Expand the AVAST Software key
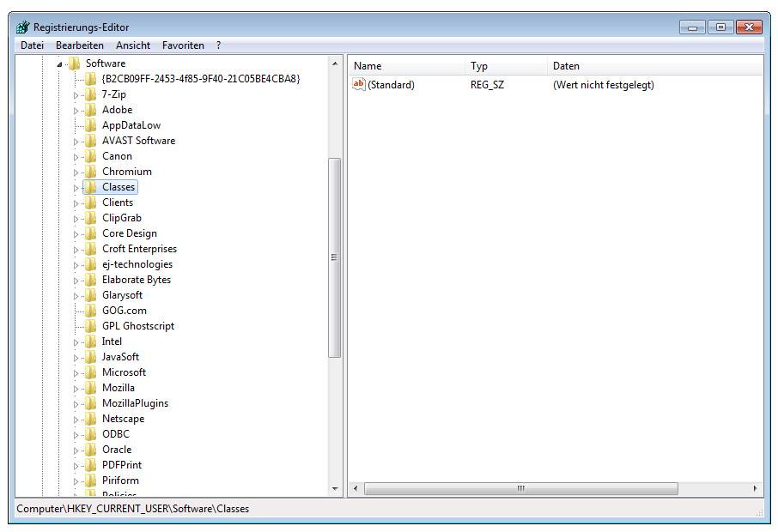 click(x=76, y=142)
